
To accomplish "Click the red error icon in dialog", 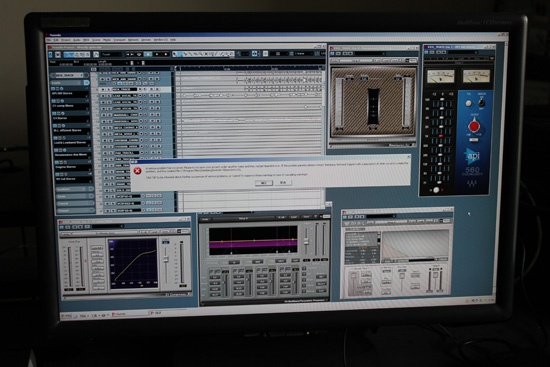I will pyautogui.click(x=138, y=171).
